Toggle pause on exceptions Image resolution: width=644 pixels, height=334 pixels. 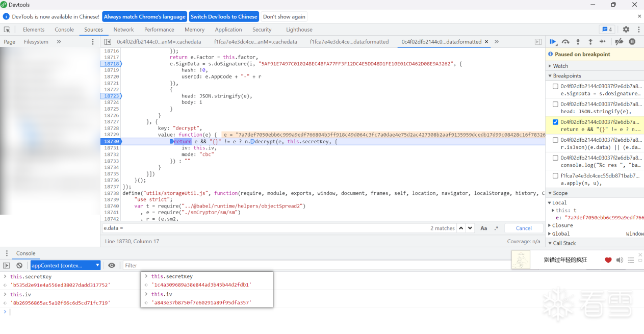click(632, 42)
